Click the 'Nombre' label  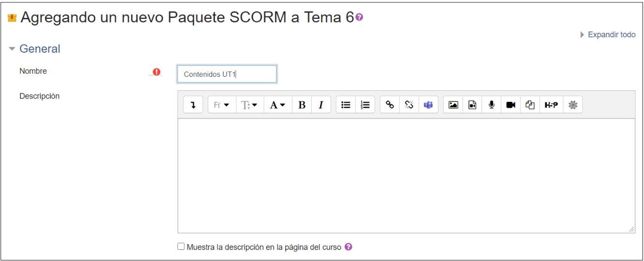tap(33, 71)
